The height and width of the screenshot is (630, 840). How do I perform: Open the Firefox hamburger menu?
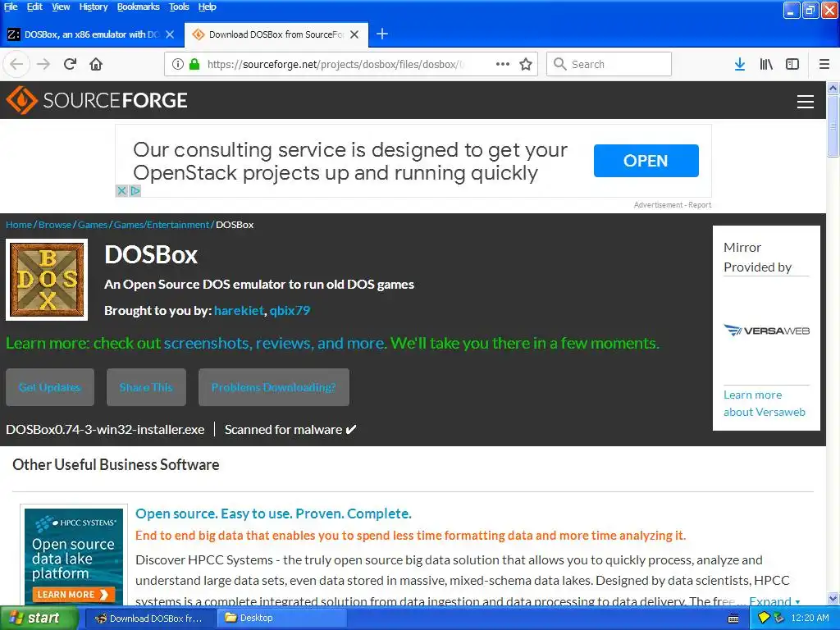click(x=824, y=64)
